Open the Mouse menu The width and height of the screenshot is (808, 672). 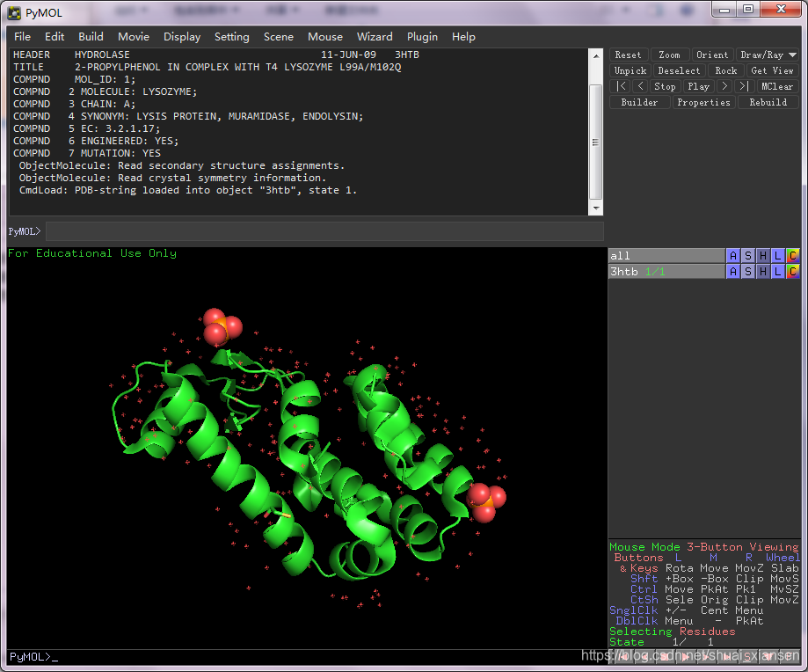point(325,37)
